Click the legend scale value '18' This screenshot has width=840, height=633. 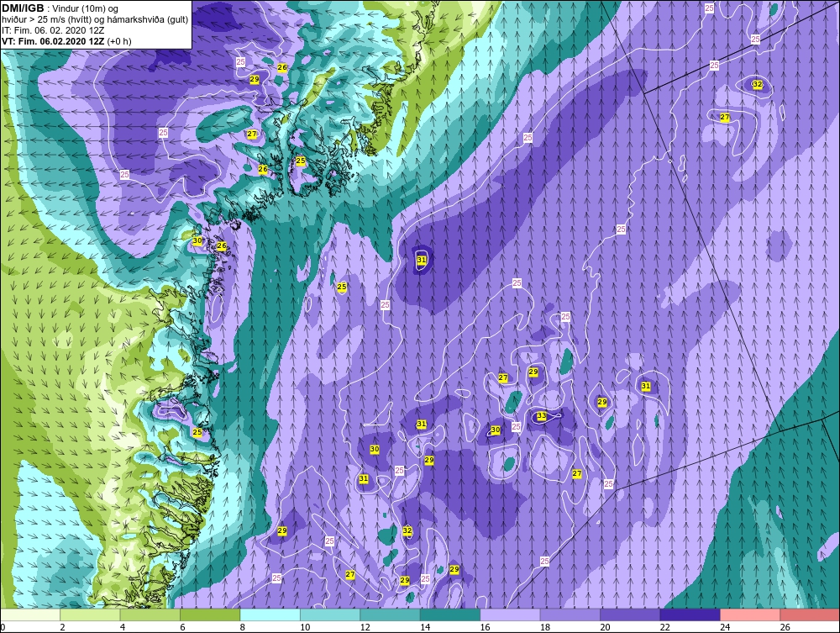545,627
